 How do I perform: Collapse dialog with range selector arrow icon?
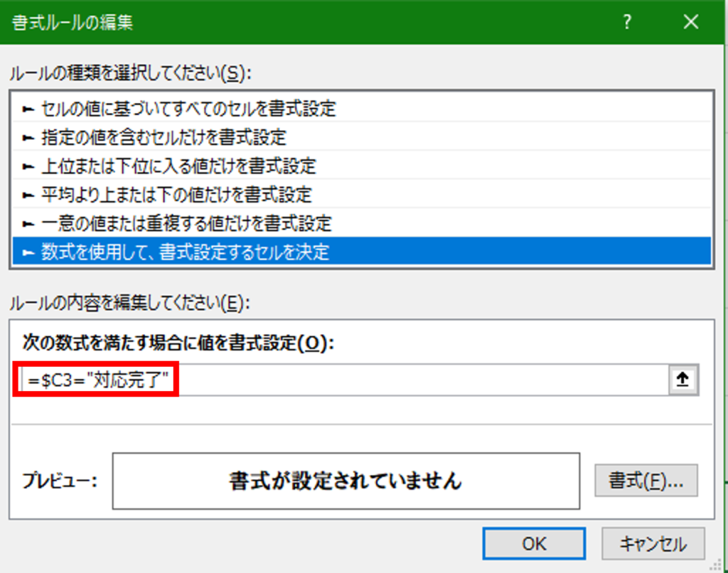click(683, 380)
